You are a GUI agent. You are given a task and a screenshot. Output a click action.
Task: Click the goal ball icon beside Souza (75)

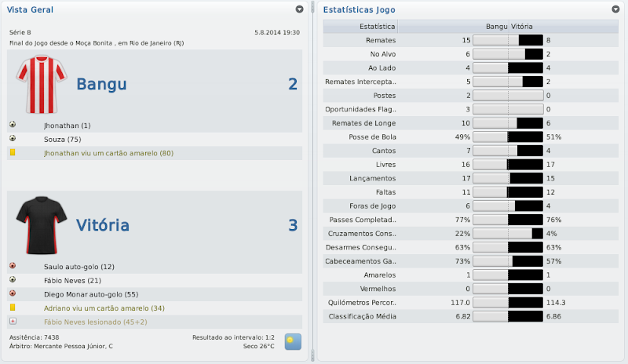click(13, 139)
